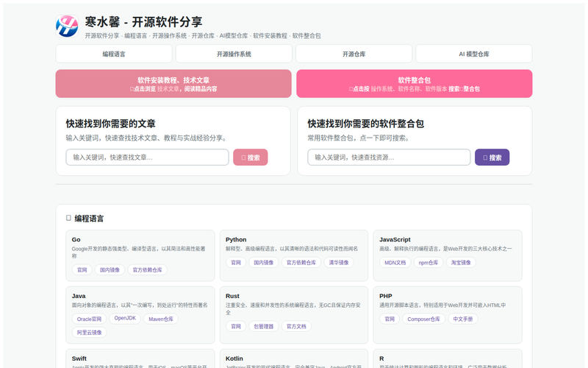Viewport: 588px width, 368px height.
Task: Open Java Oracle官网 link
Action: coord(89,319)
